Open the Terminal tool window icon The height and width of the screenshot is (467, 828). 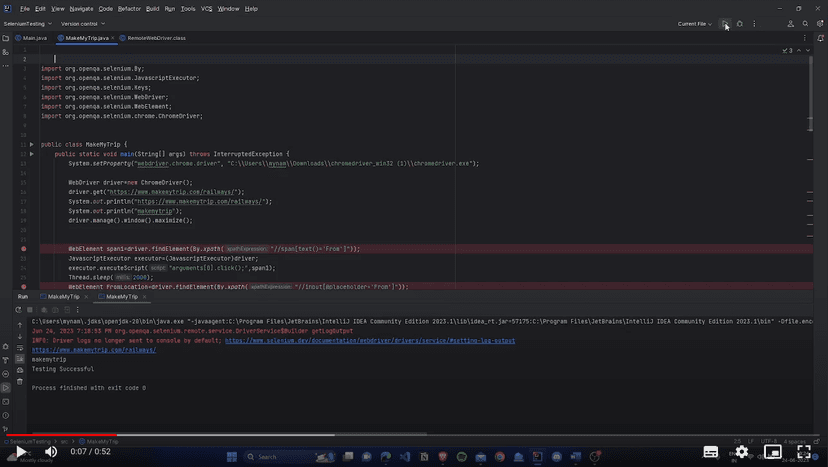[6, 401]
